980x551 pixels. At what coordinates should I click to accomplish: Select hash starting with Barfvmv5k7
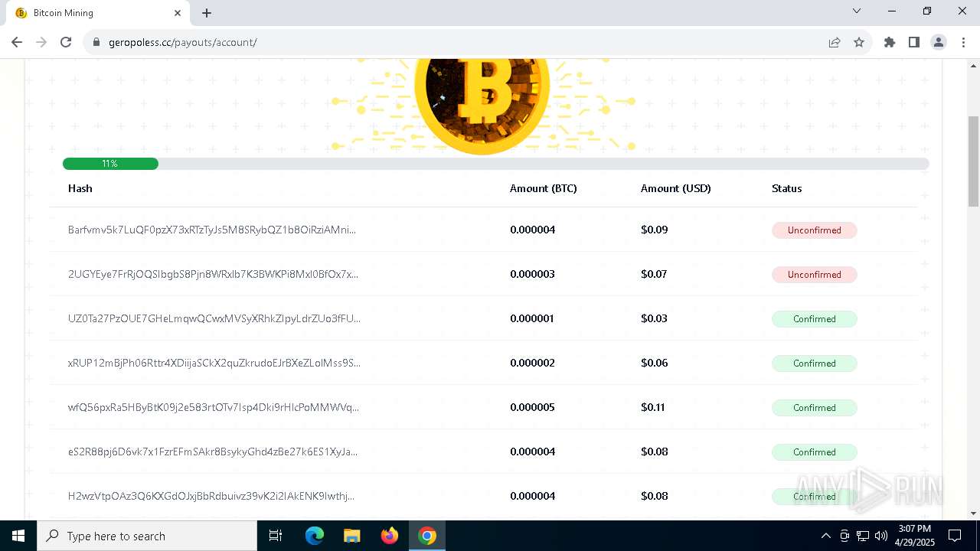212,230
